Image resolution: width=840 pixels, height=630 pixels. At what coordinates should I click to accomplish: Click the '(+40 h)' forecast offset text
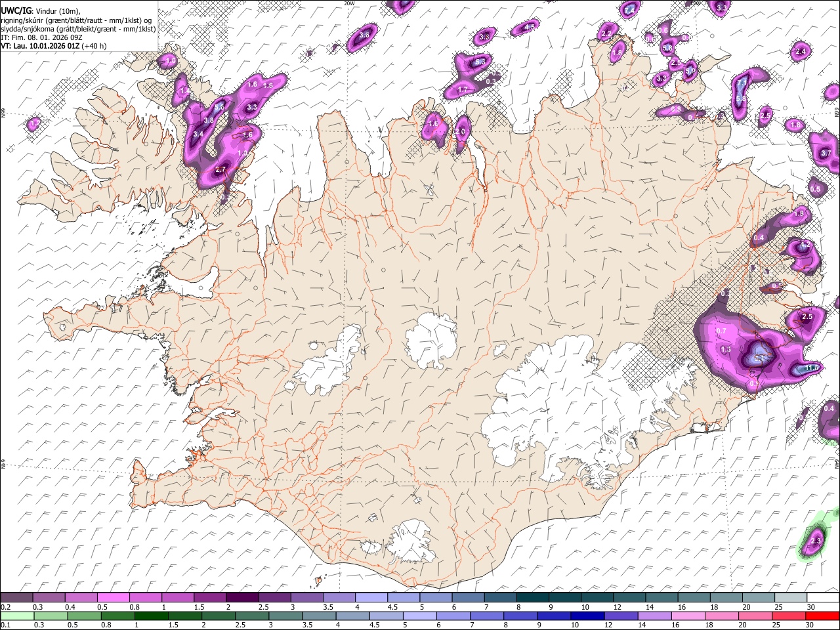tap(93, 46)
